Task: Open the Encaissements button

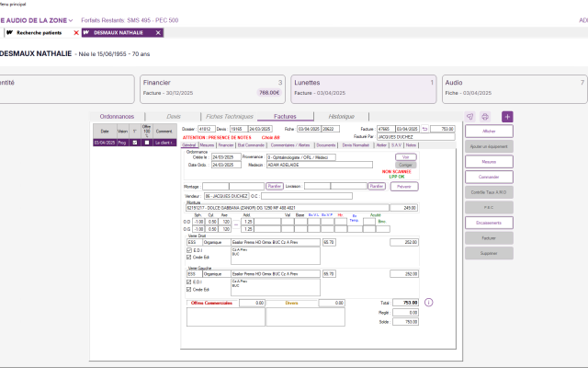Action: tap(489, 223)
